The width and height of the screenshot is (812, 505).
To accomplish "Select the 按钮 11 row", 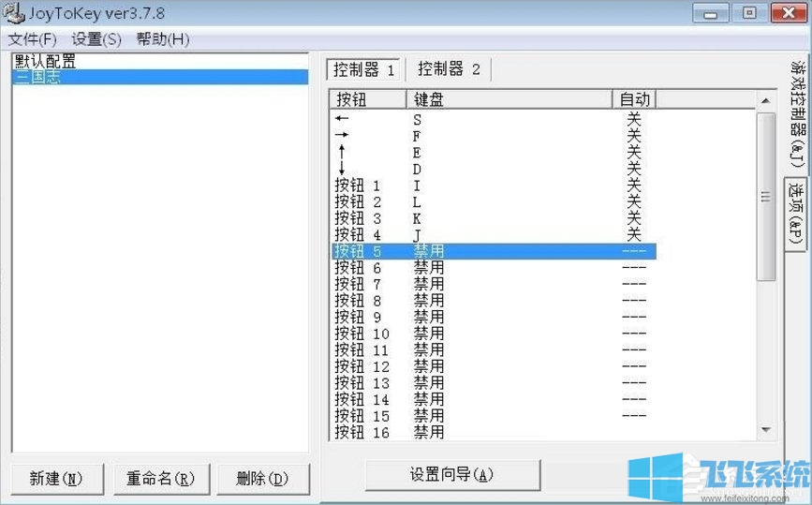I will point(493,350).
